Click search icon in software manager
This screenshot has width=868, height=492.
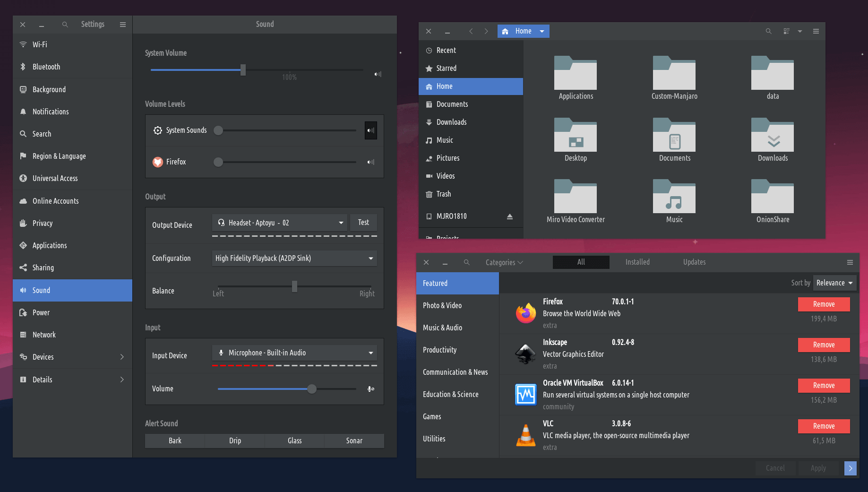(467, 262)
